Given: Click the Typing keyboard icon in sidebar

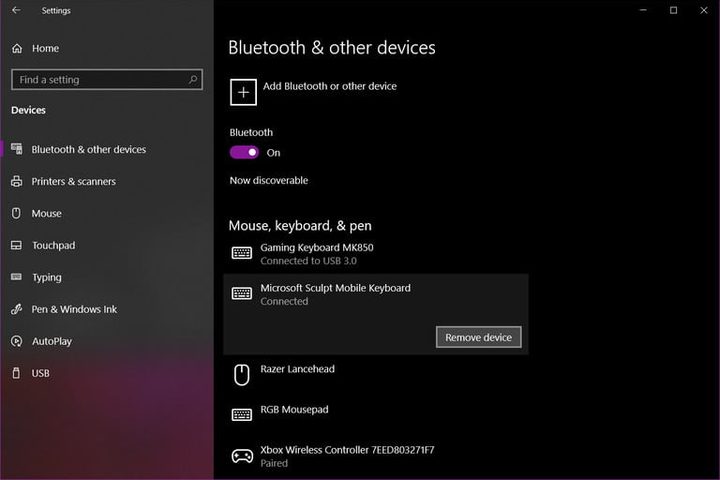Looking at the screenshot, I should point(16,277).
